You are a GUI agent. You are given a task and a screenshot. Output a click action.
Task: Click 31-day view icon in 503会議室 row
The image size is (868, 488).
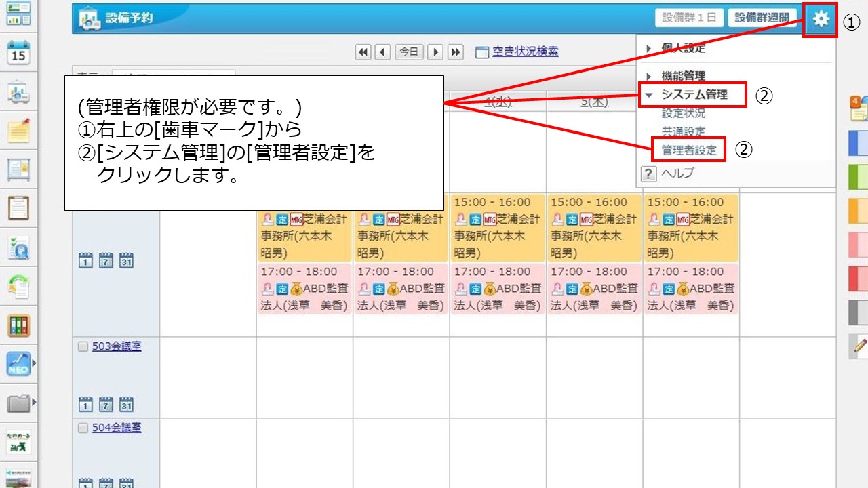coord(126,405)
